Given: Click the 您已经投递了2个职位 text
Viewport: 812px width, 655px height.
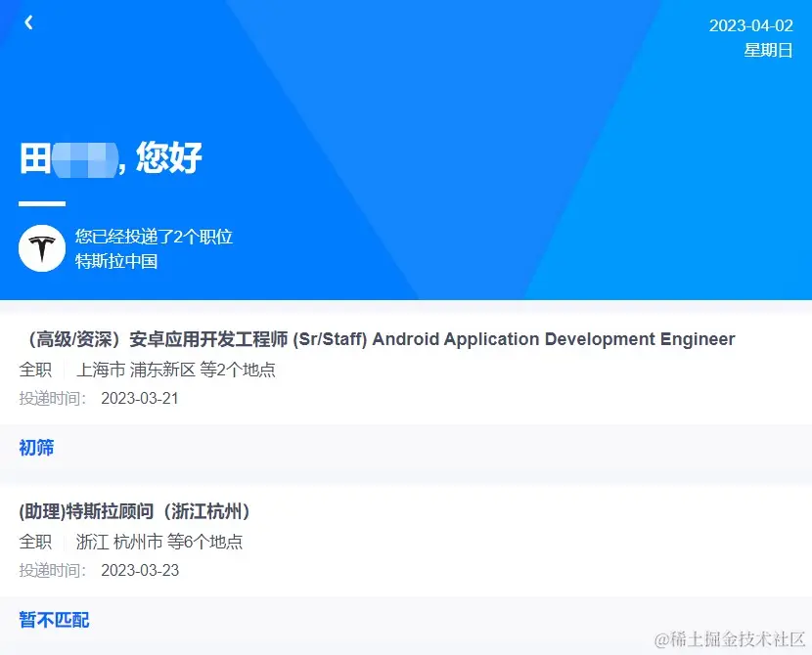Looking at the screenshot, I should point(154,237).
